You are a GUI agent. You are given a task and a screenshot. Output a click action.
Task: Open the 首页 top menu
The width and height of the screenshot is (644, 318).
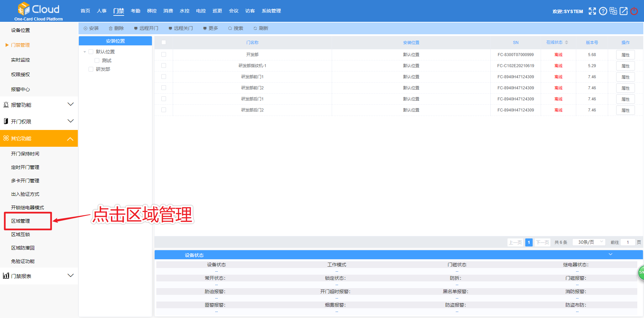click(85, 11)
